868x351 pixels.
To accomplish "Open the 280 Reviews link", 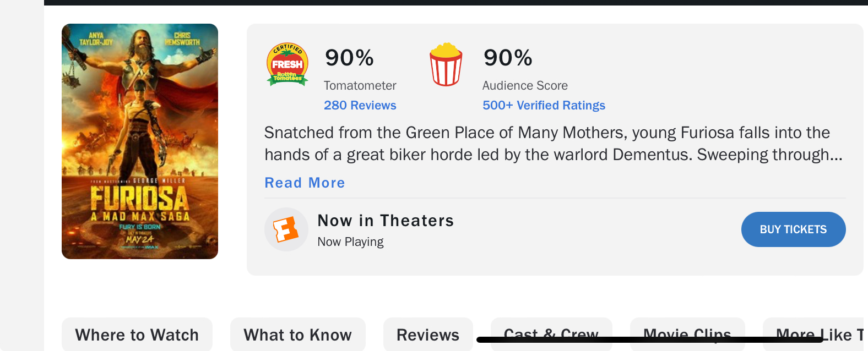I will pyautogui.click(x=360, y=105).
